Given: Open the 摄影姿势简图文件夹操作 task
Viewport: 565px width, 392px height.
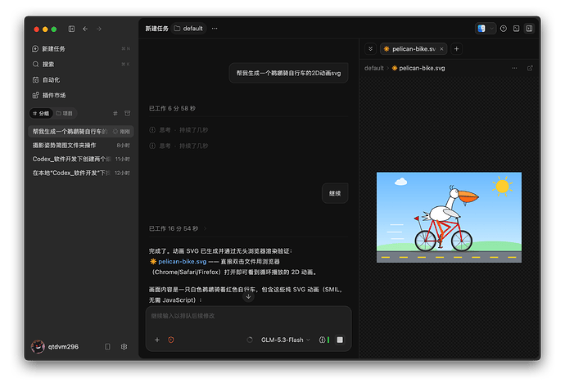Looking at the screenshot, I should [81, 145].
